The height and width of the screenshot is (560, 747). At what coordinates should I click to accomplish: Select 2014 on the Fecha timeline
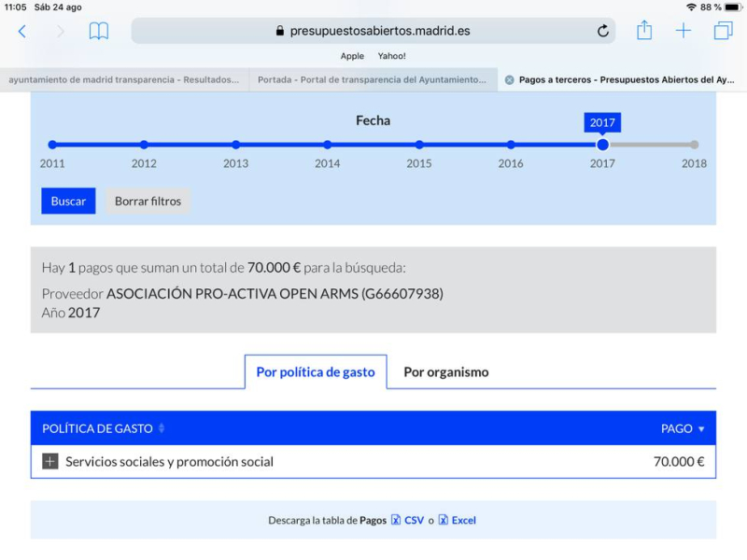point(328,145)
